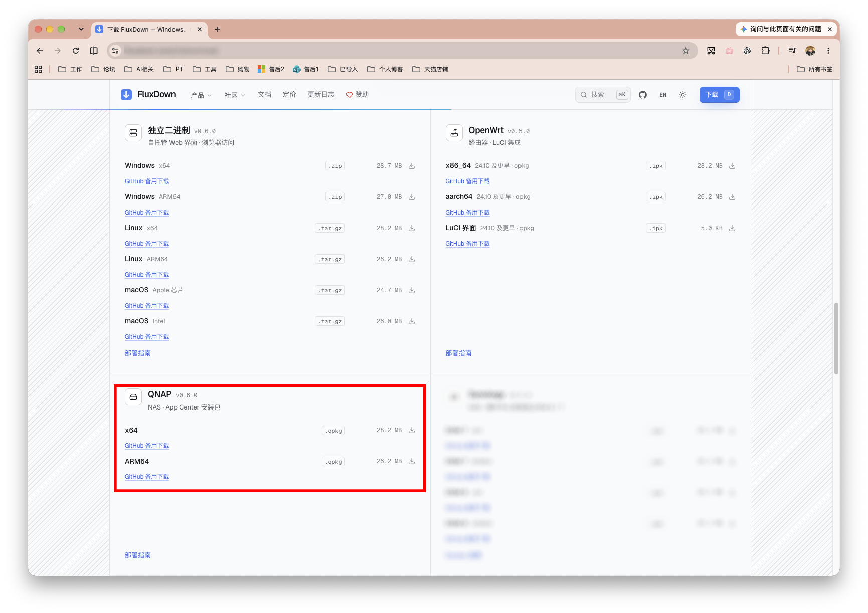Expand the 社区 dropdown menu
Viewport: 868px width, 613px height.
click(235, 95)
